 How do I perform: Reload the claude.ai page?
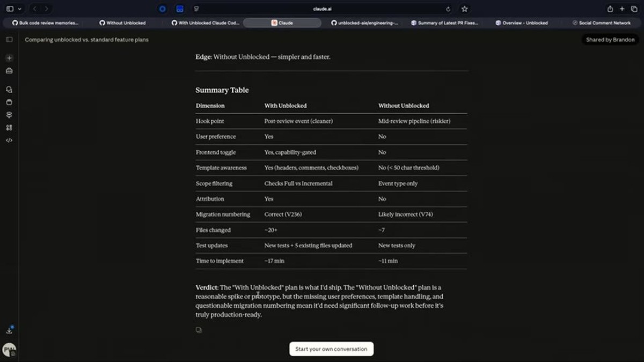pyautogui.click(x=448, y=9)
